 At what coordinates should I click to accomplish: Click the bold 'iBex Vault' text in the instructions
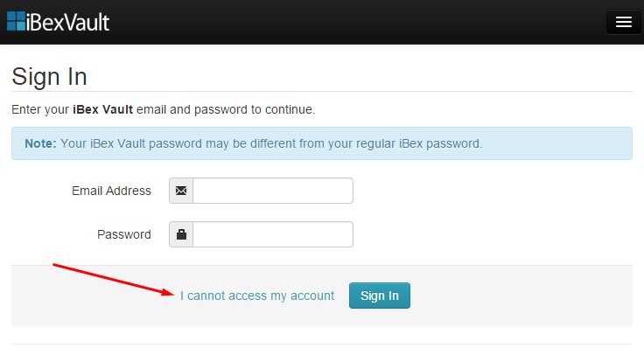102,109
